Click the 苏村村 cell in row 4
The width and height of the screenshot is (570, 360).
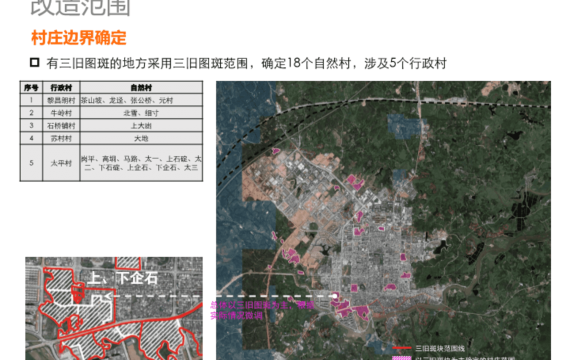tap(61, 139)
